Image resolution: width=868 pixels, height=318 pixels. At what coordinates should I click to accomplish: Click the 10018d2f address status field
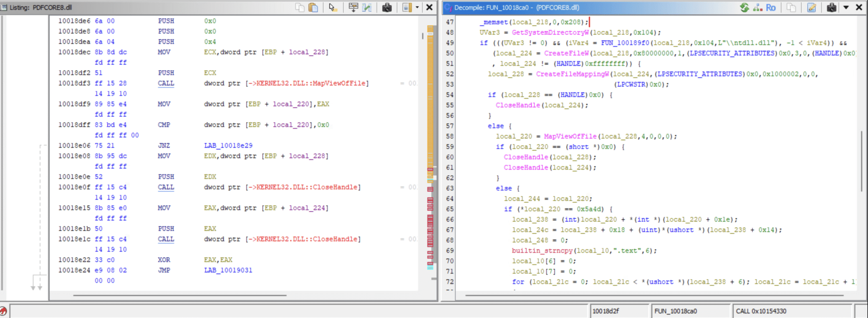pyautogui.click(x=620, y=311)
